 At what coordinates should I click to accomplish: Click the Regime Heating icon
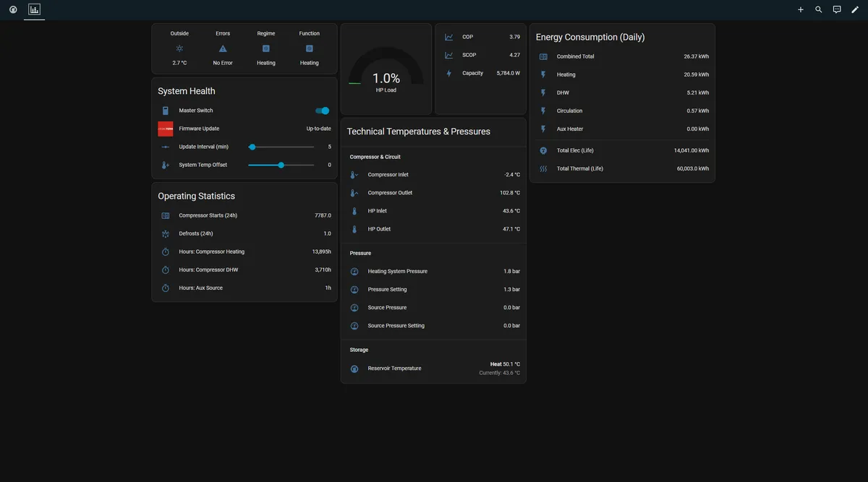[x=266, y=48]
